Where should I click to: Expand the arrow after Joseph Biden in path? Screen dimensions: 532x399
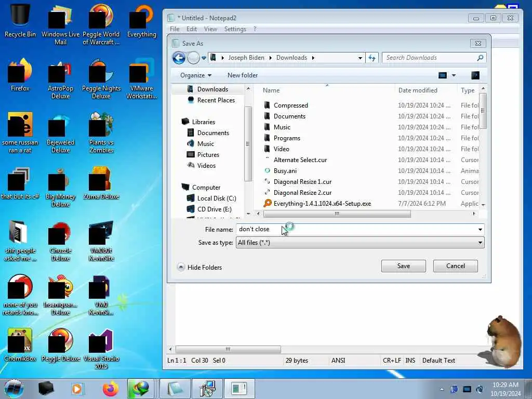click(270, 58)
